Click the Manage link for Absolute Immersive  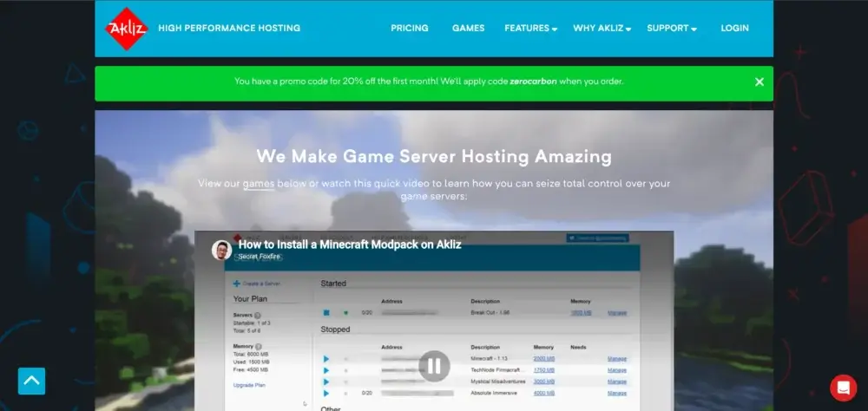[x=617, y=394]
